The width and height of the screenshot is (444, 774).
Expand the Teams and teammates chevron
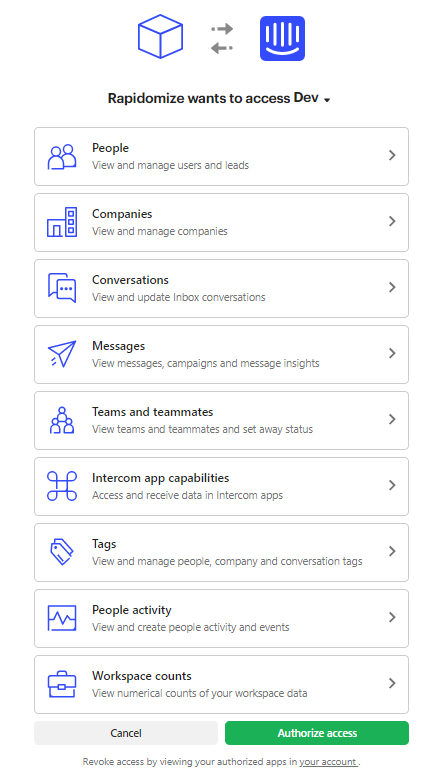click(x=392, y=419)
